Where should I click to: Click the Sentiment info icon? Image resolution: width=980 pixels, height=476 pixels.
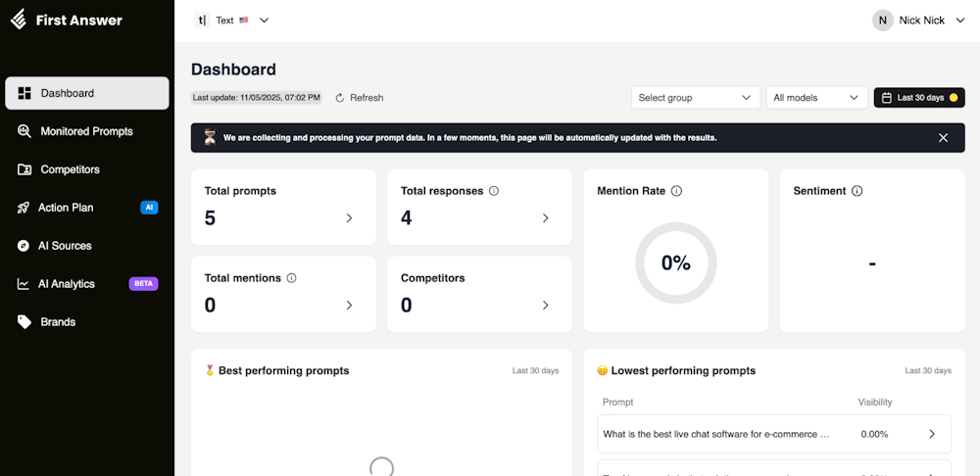857,191
